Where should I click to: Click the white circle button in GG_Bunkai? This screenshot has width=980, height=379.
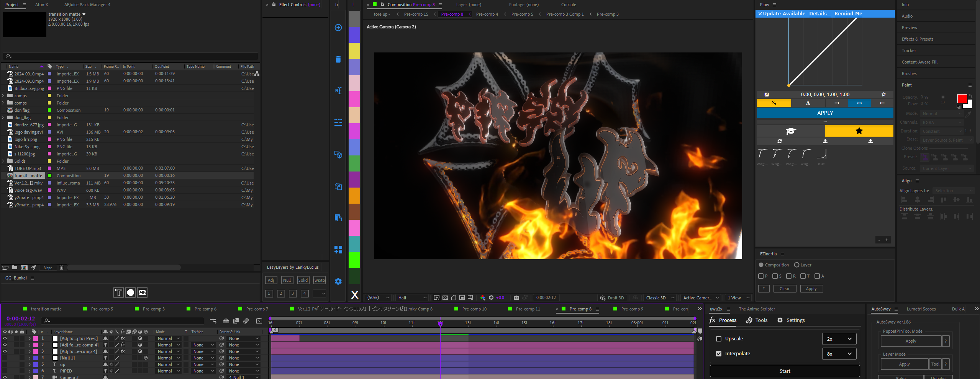coord(131,292)
